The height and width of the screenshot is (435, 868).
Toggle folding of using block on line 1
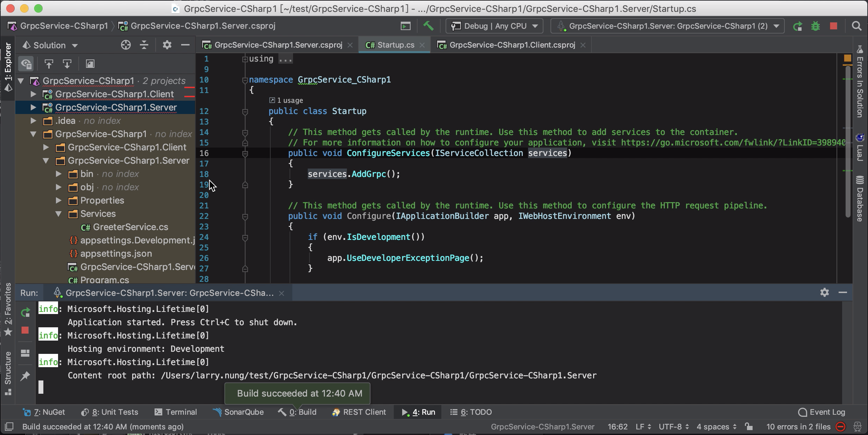click(x=245, y=59)
